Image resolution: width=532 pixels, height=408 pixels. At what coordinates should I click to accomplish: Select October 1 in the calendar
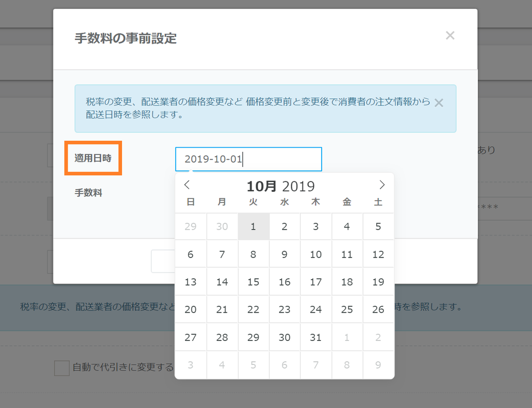[254, 227]
